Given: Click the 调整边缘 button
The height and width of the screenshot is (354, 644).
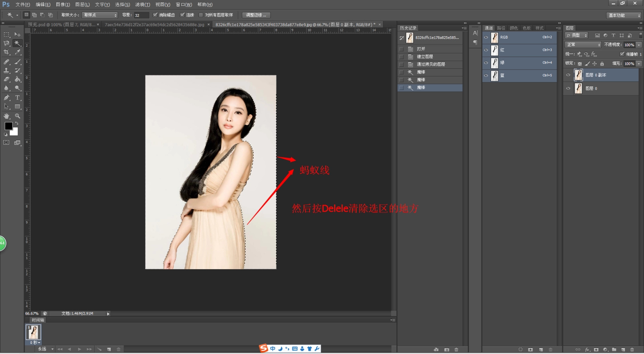Looking at the screenshot, I should (x=256, y=15).
